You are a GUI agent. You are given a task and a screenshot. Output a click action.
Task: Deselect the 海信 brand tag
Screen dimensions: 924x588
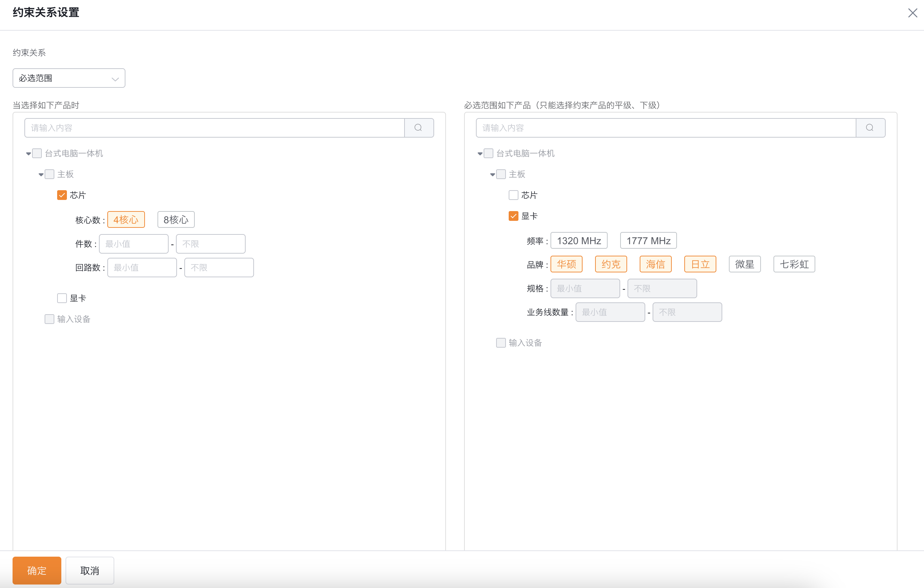[655, 264]
